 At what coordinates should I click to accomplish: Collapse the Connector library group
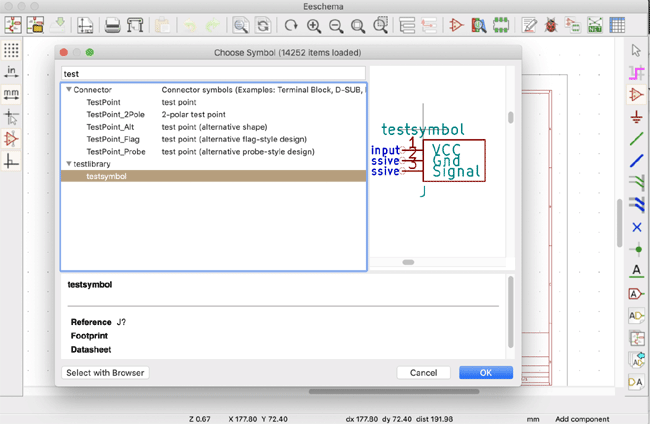[69, 90]
